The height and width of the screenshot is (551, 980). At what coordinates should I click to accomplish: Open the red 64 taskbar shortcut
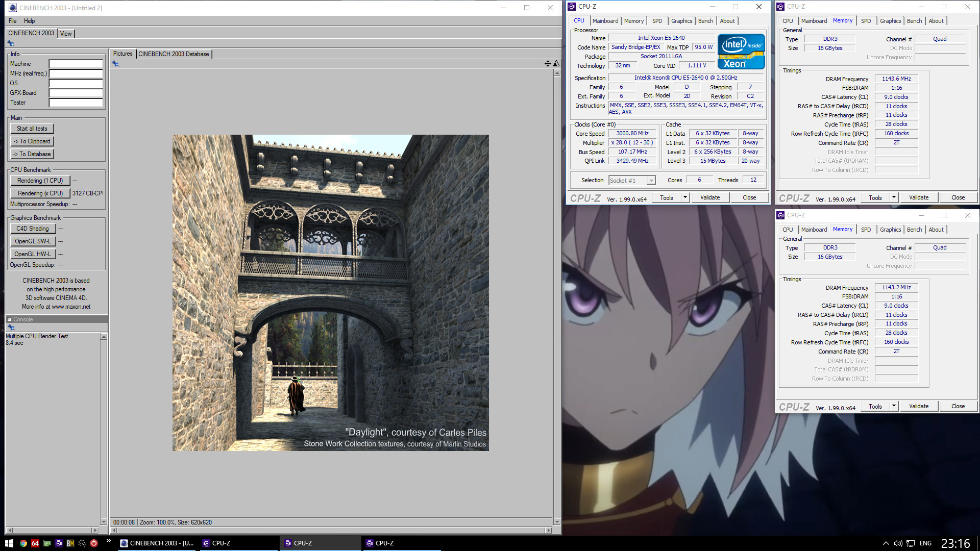click(x=35, y=543)
